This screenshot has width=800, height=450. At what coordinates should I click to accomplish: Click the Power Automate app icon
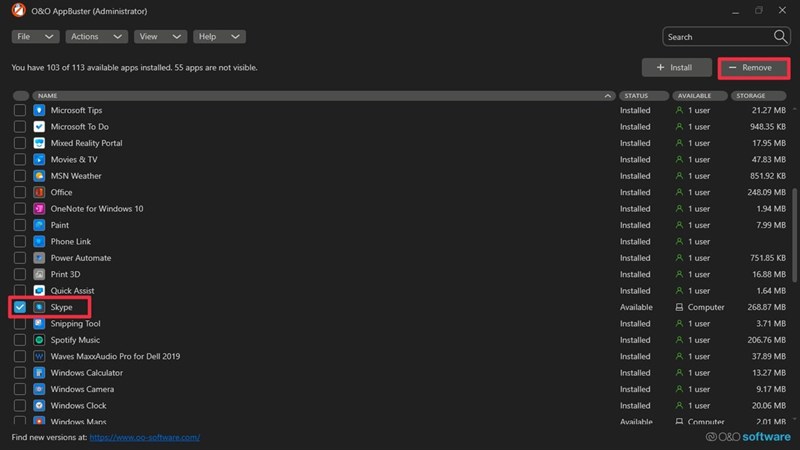coord(39,258)
